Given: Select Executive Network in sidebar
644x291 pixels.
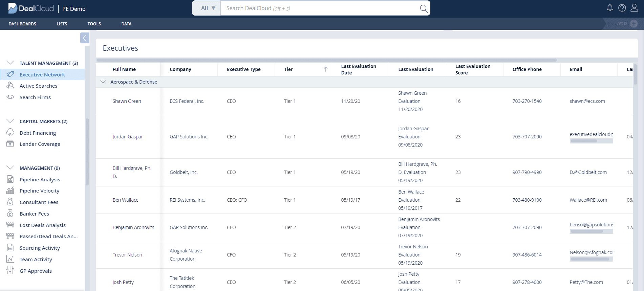Looking at the screenshot, I should (x=42, y=74).
